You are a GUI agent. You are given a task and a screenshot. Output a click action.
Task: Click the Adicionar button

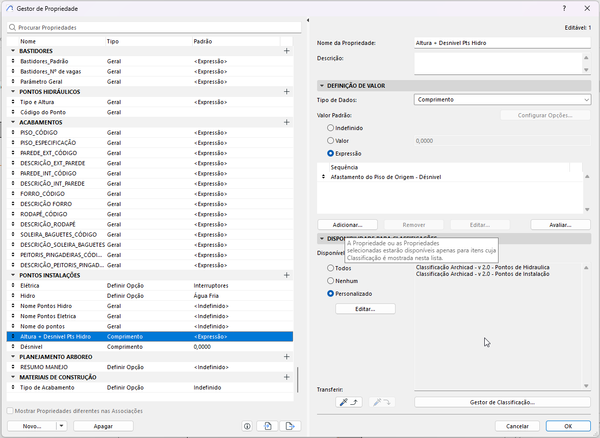[347, 225]
